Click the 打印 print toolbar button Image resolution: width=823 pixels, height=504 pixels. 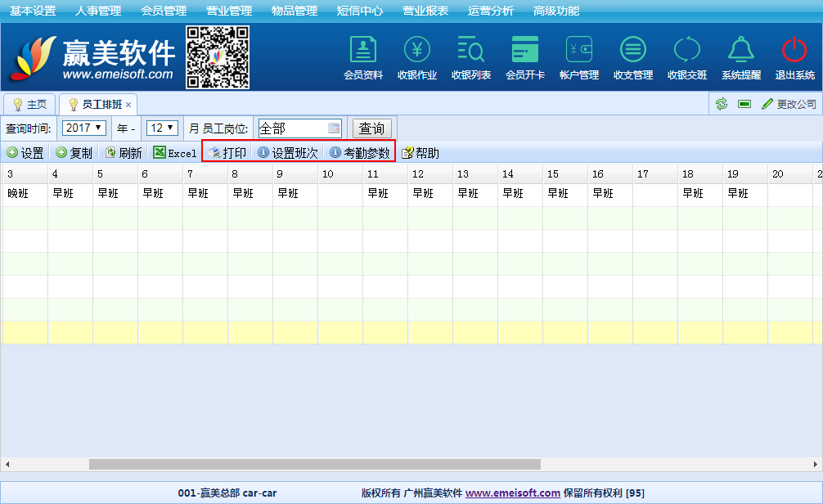coord(227,153)
